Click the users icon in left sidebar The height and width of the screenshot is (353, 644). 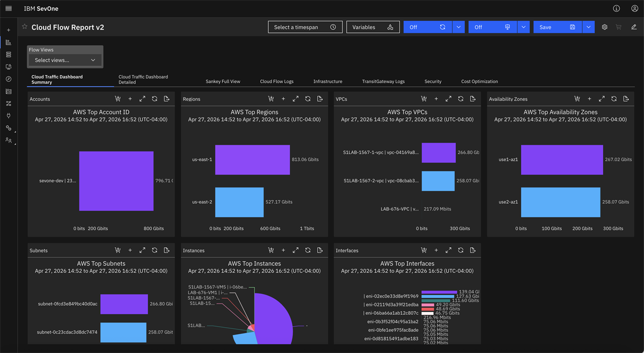[x=9, y=140]
